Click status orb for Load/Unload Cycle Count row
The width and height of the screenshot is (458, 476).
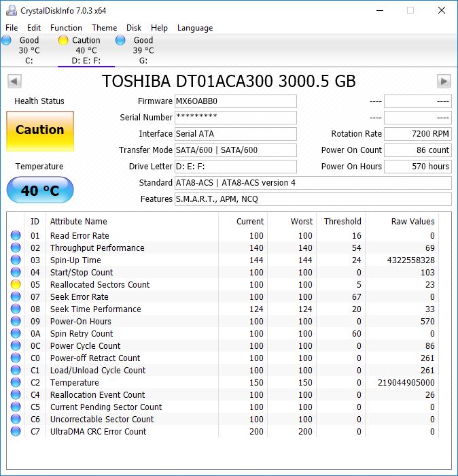[16, 370]
